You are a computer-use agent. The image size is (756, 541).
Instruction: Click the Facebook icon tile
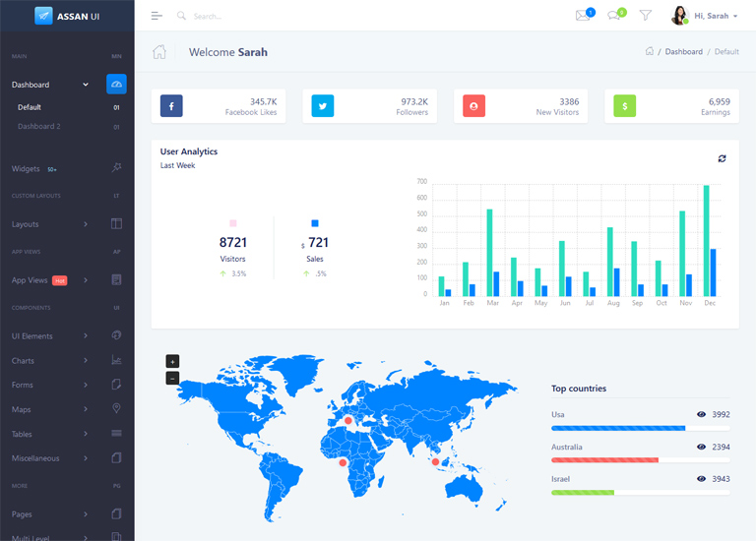[171, 106]
